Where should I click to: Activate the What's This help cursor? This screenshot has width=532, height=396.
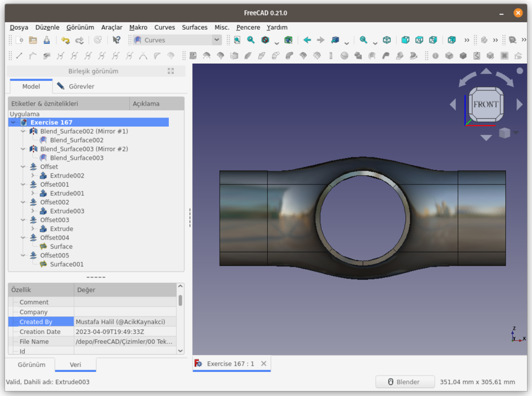tap(117, 40)
